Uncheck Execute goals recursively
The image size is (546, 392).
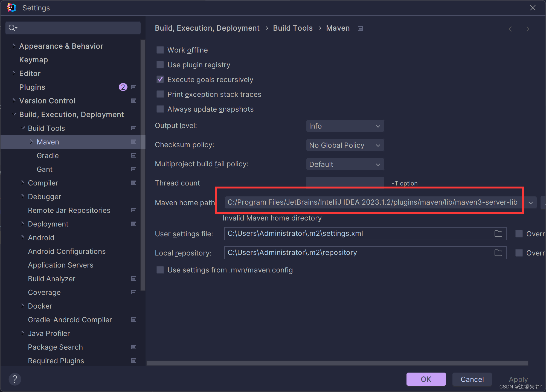tap(160, 79)
